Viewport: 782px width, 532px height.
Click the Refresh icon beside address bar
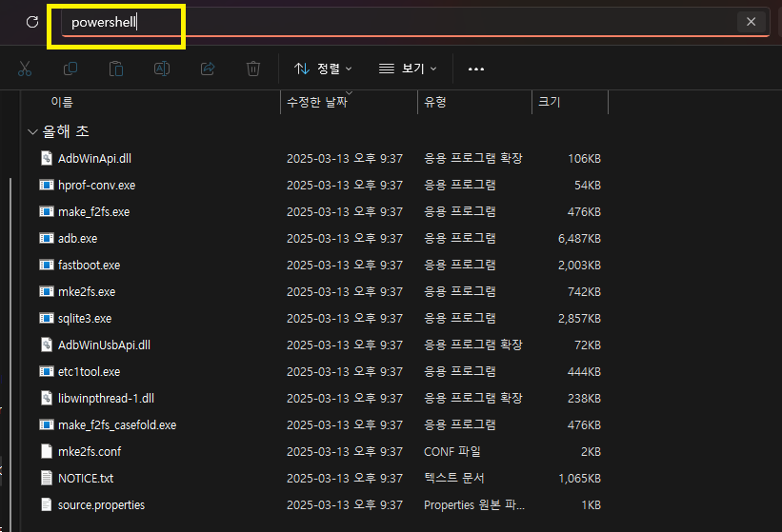[x=32, y=22]
